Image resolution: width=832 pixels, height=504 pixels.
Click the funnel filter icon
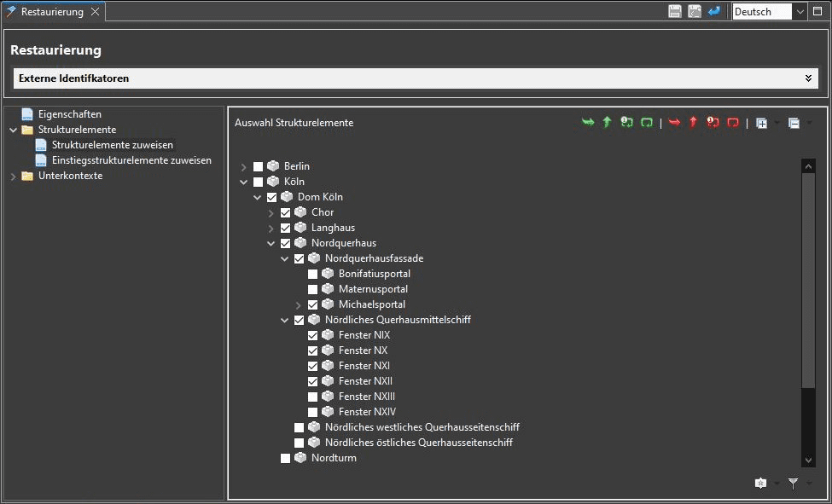coord(794,484)
